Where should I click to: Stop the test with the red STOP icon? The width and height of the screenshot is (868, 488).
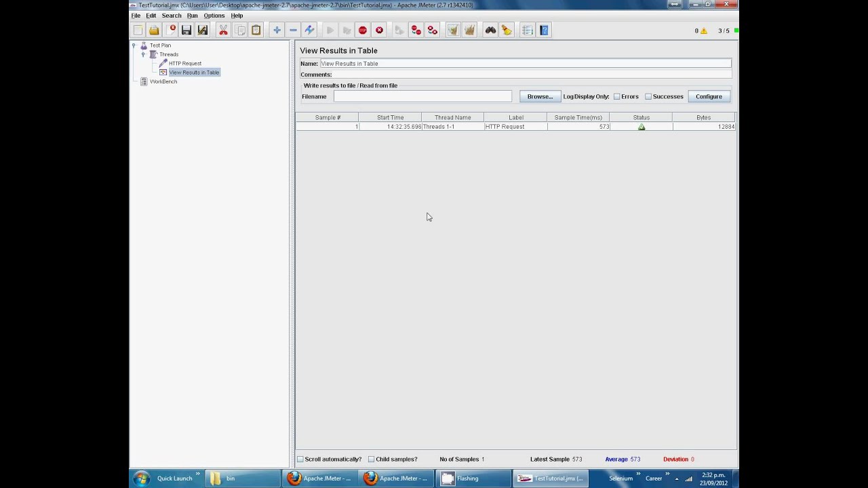coord(363,30)
